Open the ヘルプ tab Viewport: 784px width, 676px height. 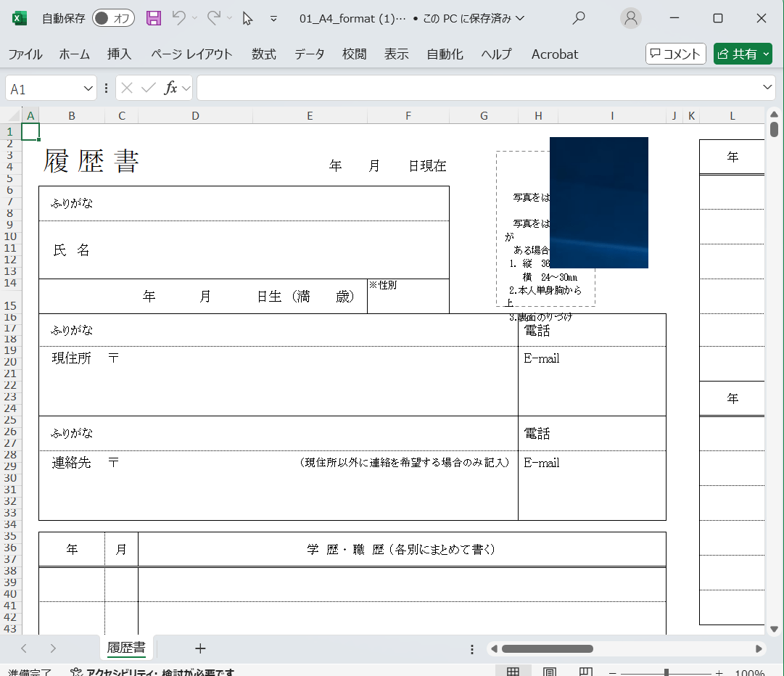(497, 54)
